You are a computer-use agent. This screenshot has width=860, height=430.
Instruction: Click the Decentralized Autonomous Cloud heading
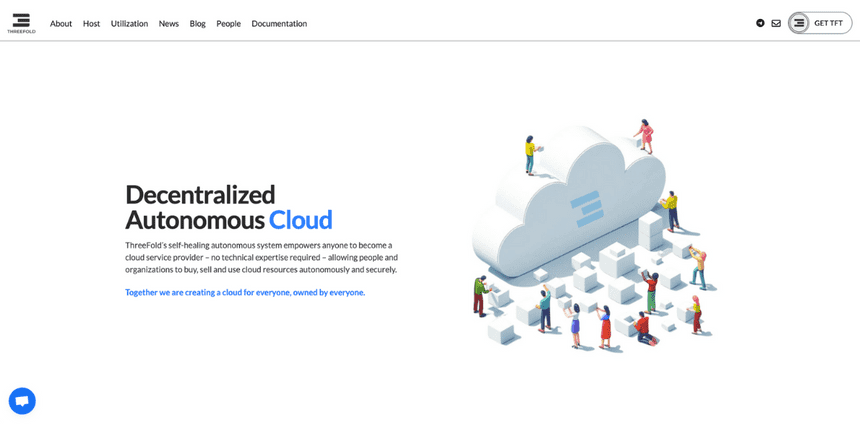(229, 207)
